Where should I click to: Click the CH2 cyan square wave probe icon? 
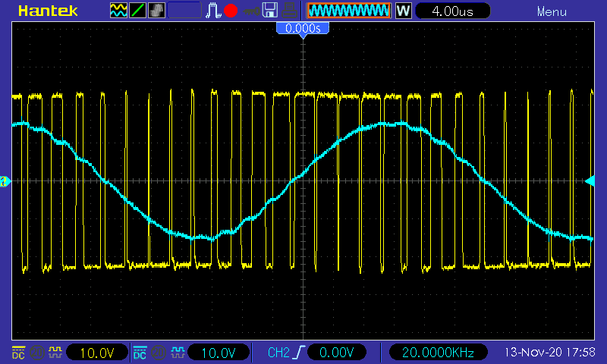[x=178, y=353]
